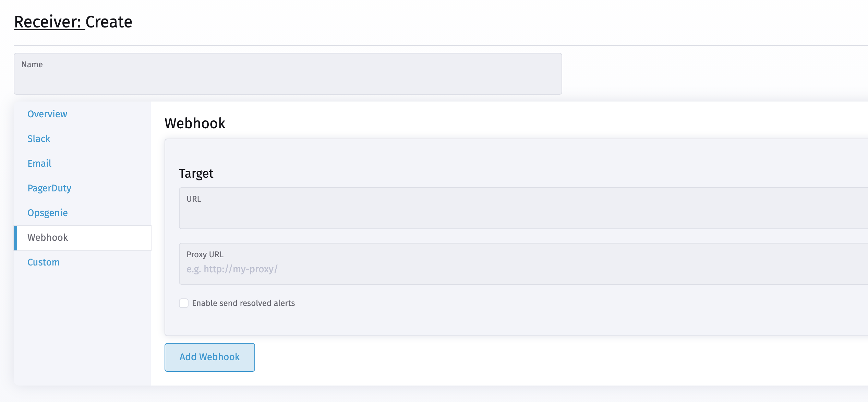Switch to the Overview tab
Screen dimensions: 868x402
pyautogui.click(x=47, y=114)
